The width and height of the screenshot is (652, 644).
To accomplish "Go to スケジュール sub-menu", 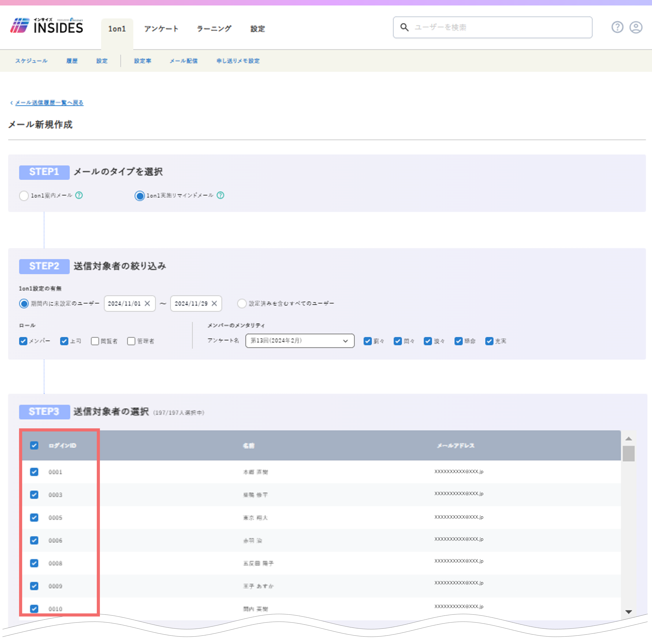I will coord(31,61).
